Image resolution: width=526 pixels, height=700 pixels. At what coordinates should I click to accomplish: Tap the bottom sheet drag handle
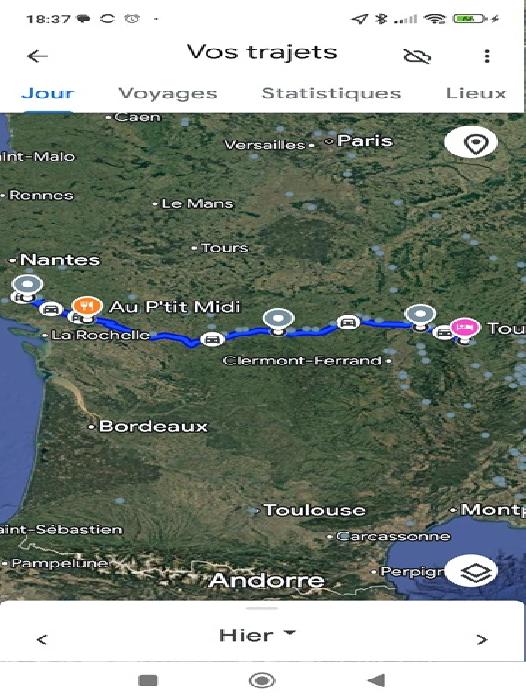(262, 608)
